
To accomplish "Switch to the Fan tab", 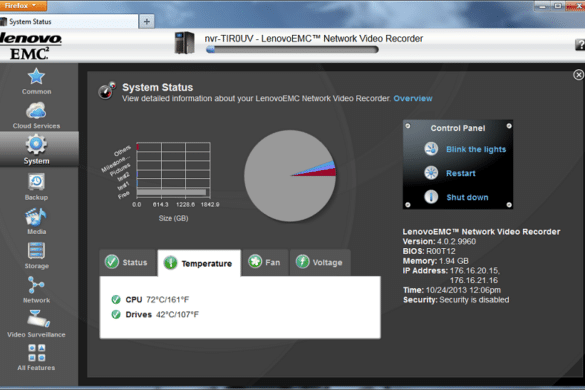I will [265, 262].
